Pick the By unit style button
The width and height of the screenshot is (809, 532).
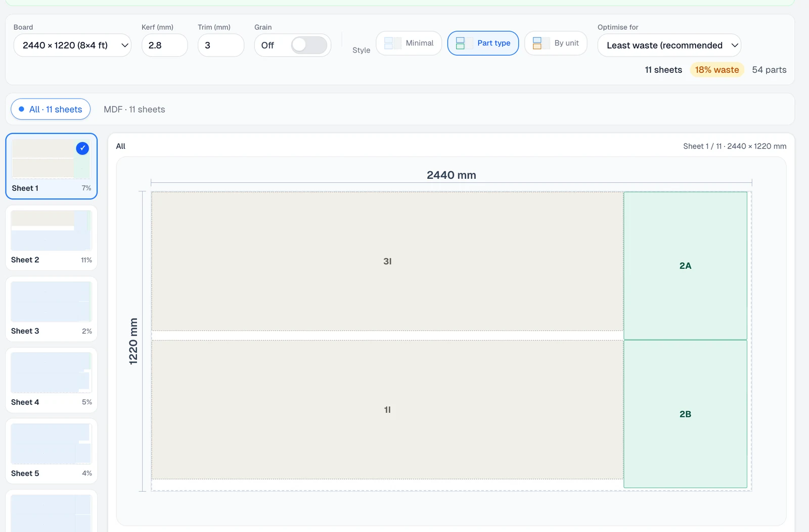556,43
